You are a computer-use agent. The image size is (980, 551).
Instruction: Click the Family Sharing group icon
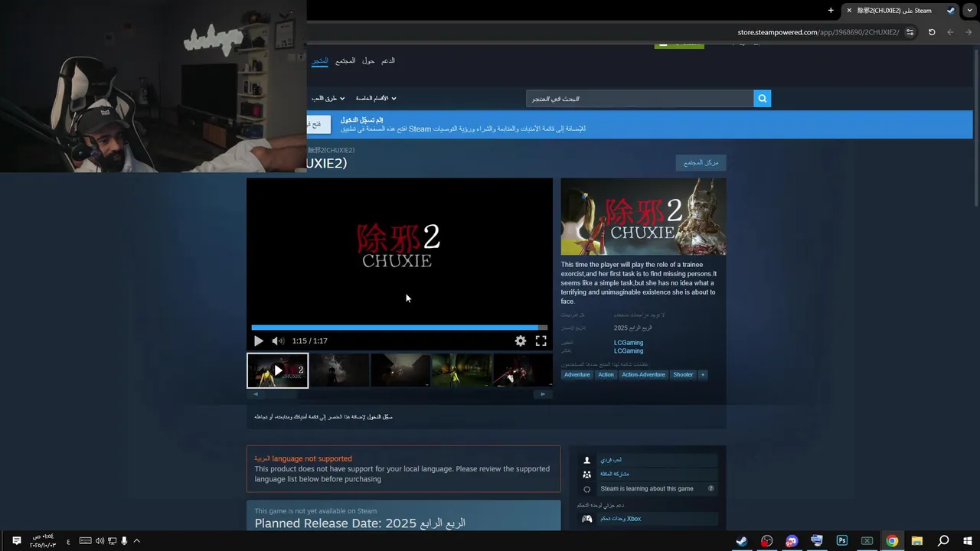tap(587, 474)
